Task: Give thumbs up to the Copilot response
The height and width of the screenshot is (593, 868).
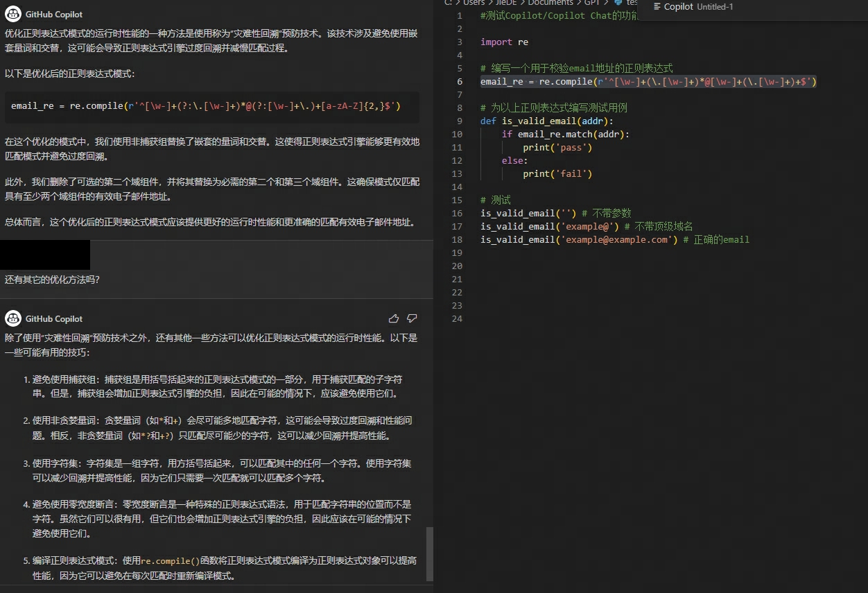Action: point(393,318)
